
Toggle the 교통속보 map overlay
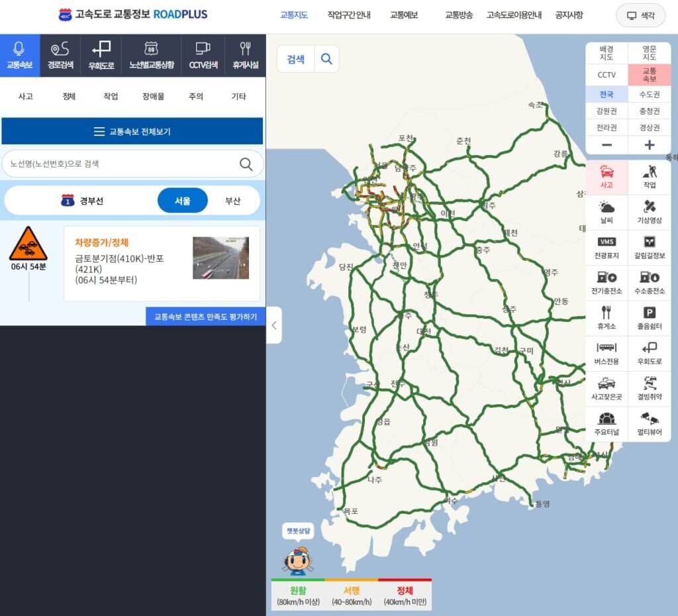pos(649,75)
